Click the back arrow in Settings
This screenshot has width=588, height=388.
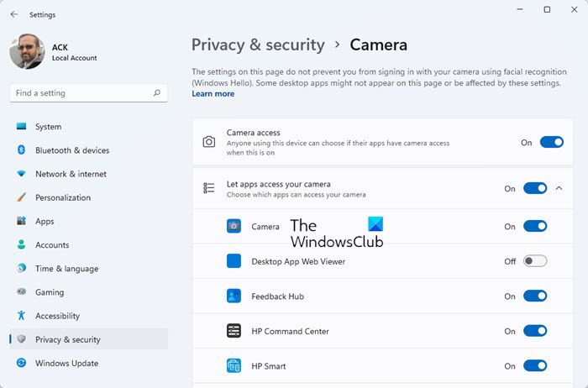pyautogui.click(x=13, y=14)
